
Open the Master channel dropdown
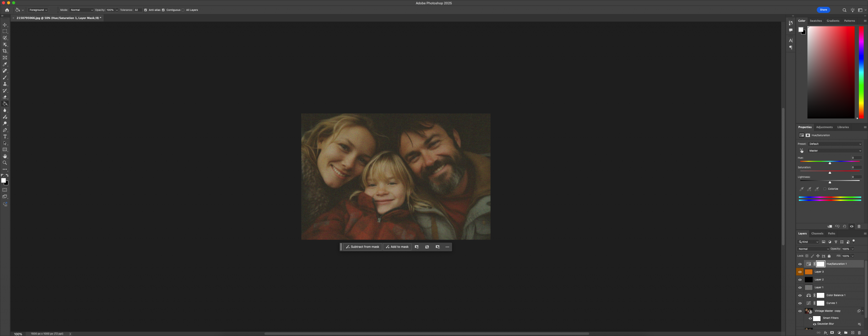point(835,151)
